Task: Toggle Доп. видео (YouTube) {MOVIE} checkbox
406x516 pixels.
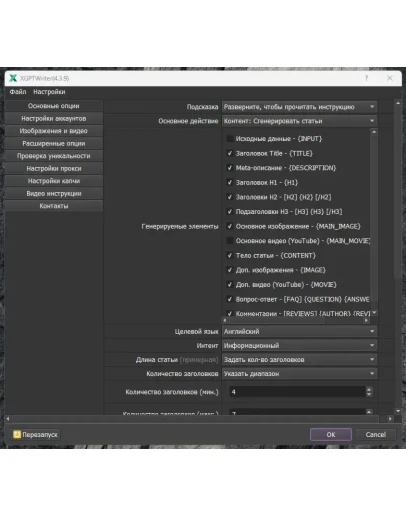Action: (x=230, y=284)
